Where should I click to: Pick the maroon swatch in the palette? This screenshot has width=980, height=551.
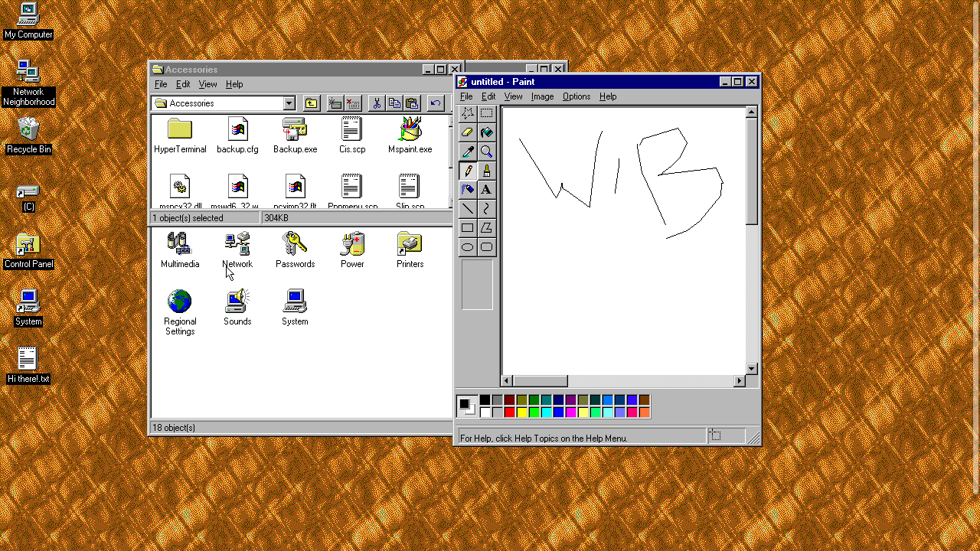pyautogui.click(x=510, y=400)
